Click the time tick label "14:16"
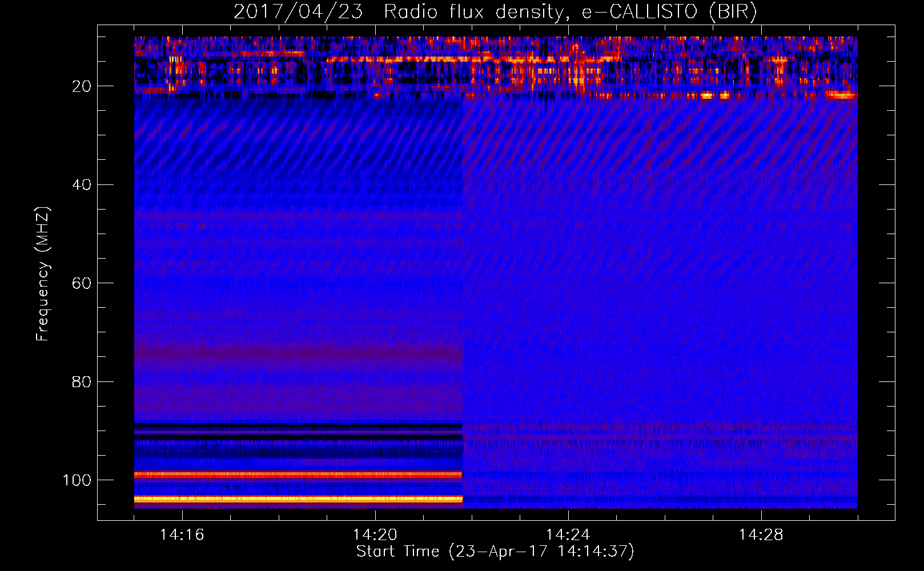The image size is (924, 571). [182, 534]
